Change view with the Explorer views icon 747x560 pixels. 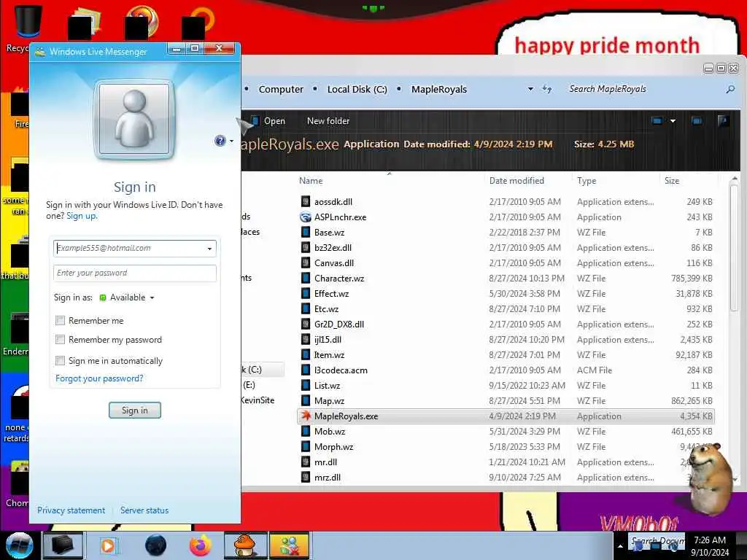657,121
